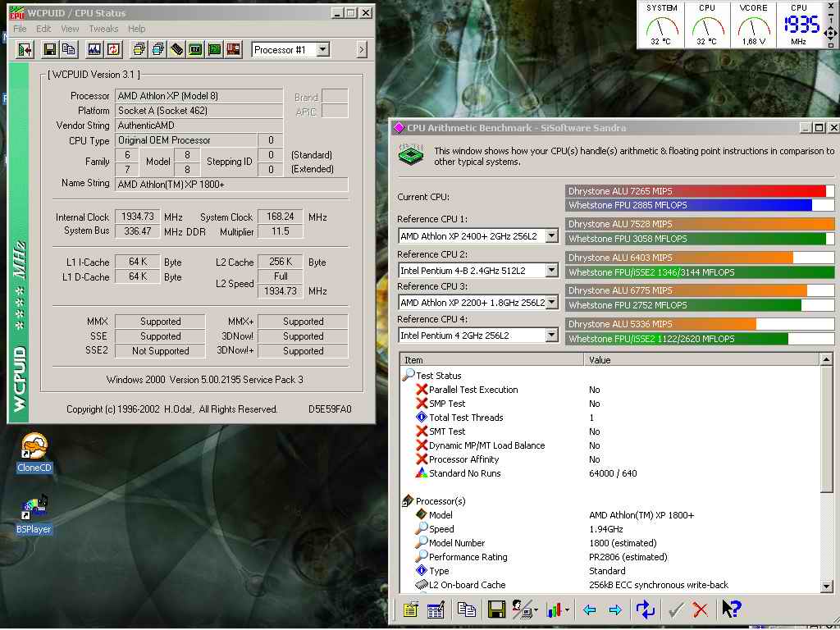The width and height of the screenshot is (840, 630).
Task: Click the scroll down arrow in Sandra list
Action: tap(826, 586)
